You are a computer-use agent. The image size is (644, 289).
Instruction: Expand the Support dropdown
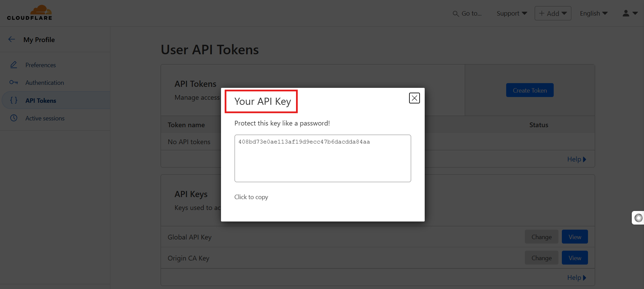[512, 13]
